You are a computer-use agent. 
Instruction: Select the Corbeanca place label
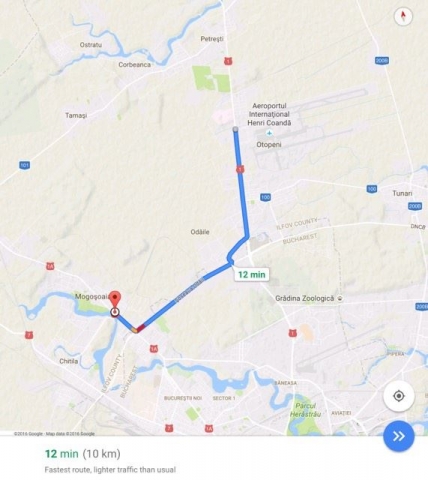point(135,65)
